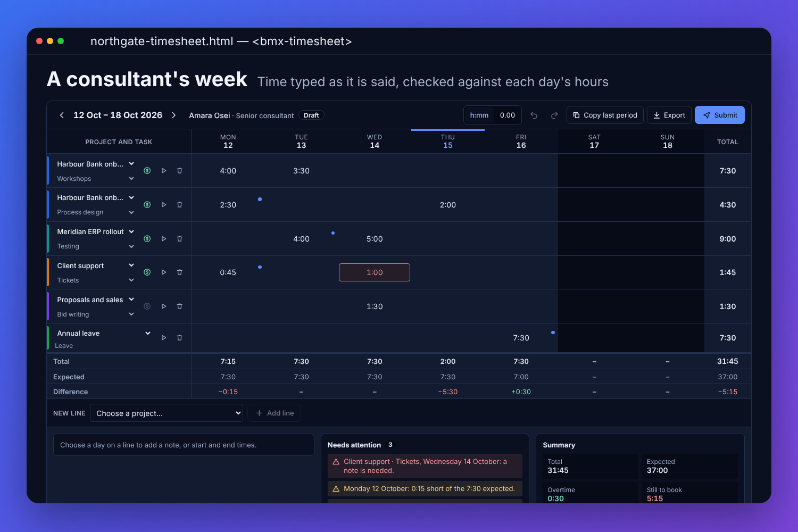Screen dimensions: 798x532
Task: Start the timer for Process design
Action: 164,205
